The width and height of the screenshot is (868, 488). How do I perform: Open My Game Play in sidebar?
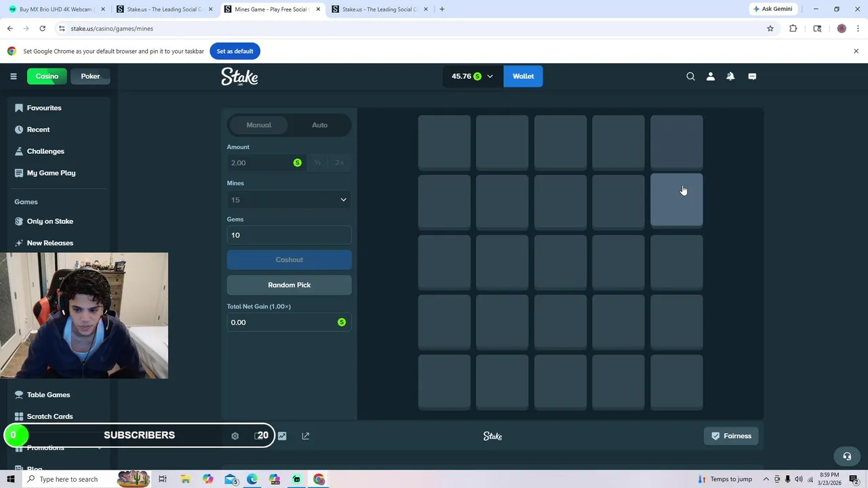click(x=51, y=173)
